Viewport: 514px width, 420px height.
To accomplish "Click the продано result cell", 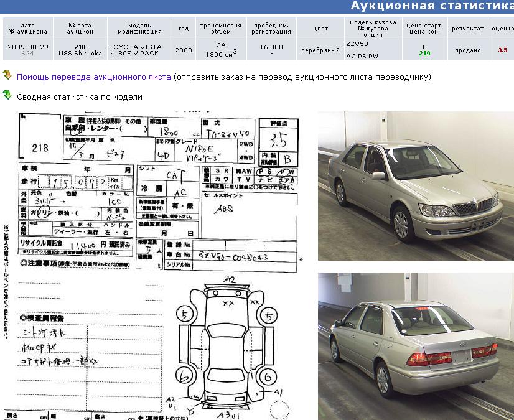I will [x=467, y=50].
